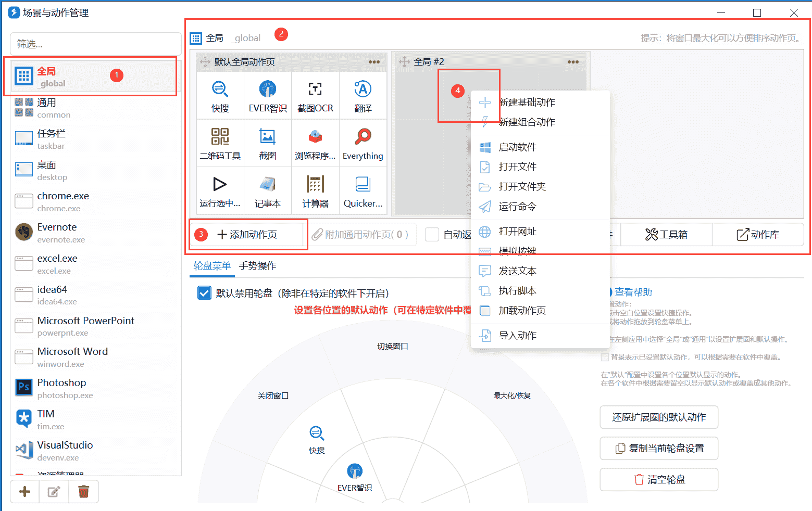Image resolution: width=812 pixels, height=511 pixels.
Task: Open the 翻译 translate action
Action: click(363, 96)
